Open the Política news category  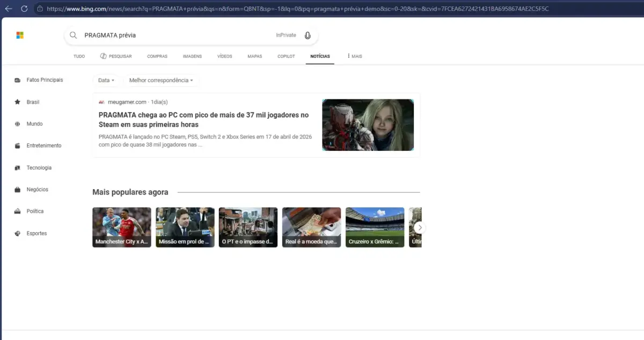click(35, 211)
